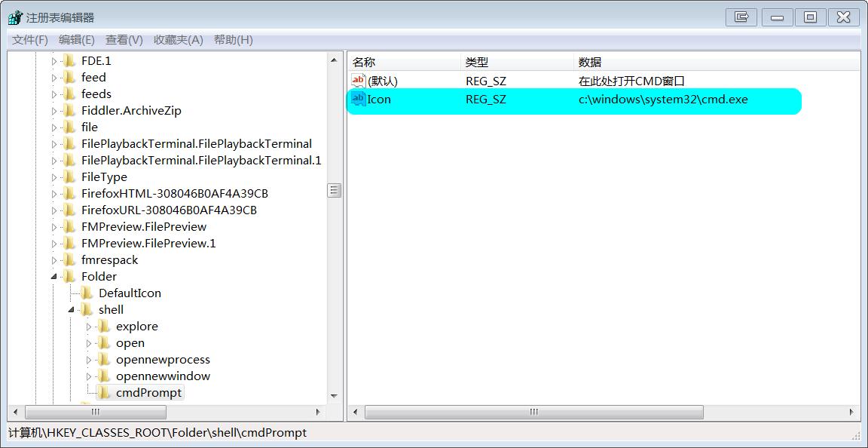Click the opennewprocess folder icon

tap(104, 359)
